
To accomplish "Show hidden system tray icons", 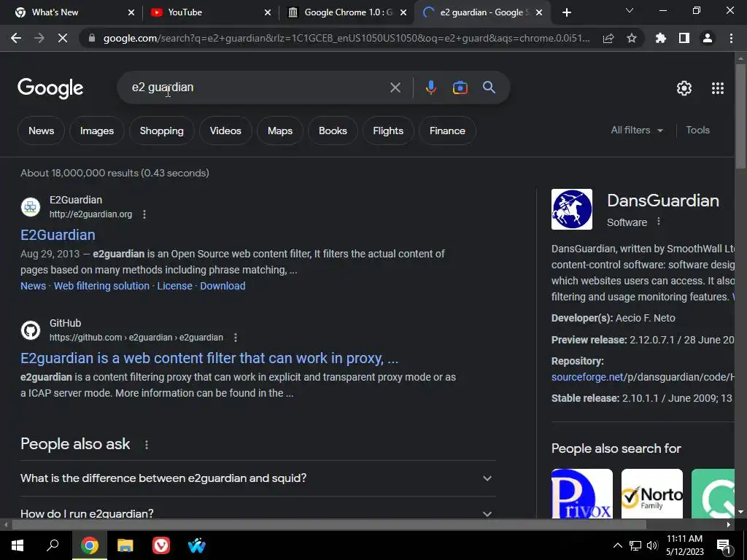I will click(x=617, y=545).
